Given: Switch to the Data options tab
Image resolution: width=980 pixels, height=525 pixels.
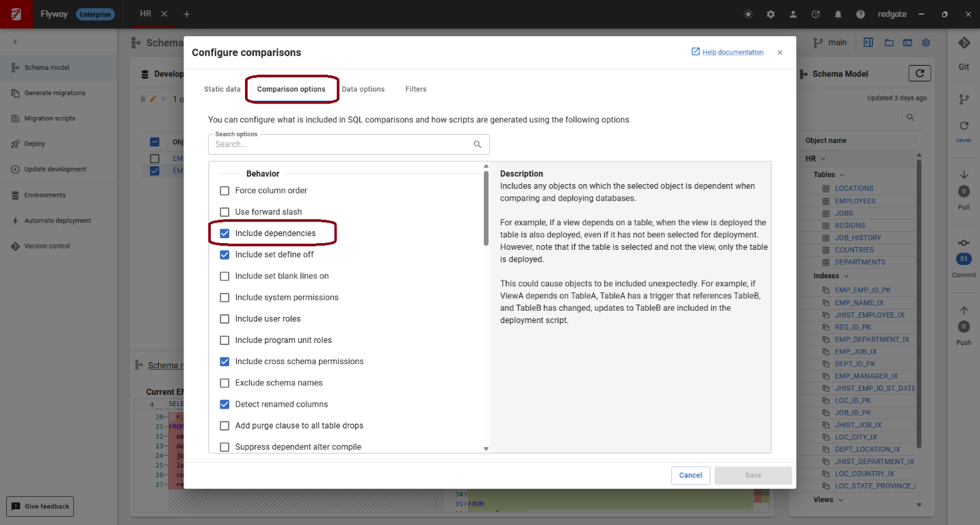Looking at the screenshot, I should [x=363, y=89].
